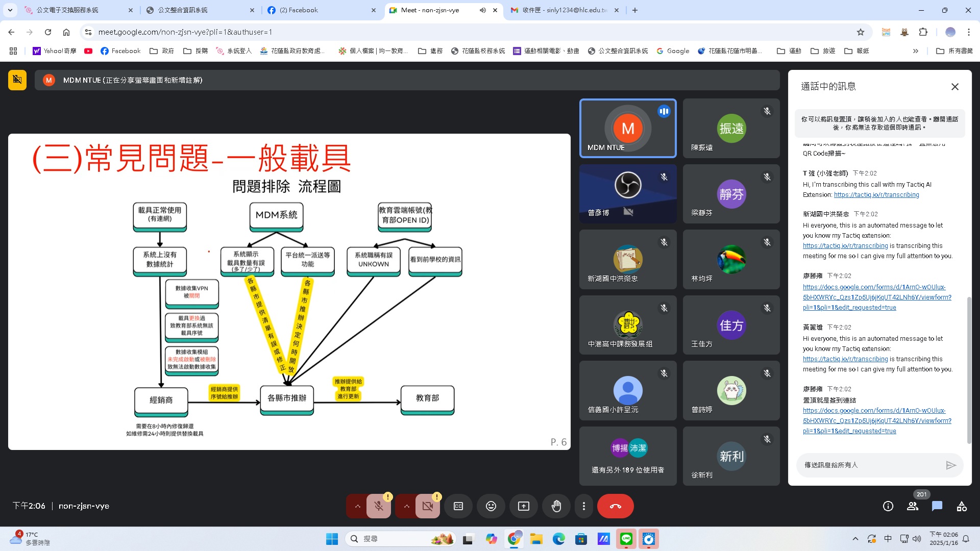Expand audio settings arrow beside microphone

pos(357,506)
